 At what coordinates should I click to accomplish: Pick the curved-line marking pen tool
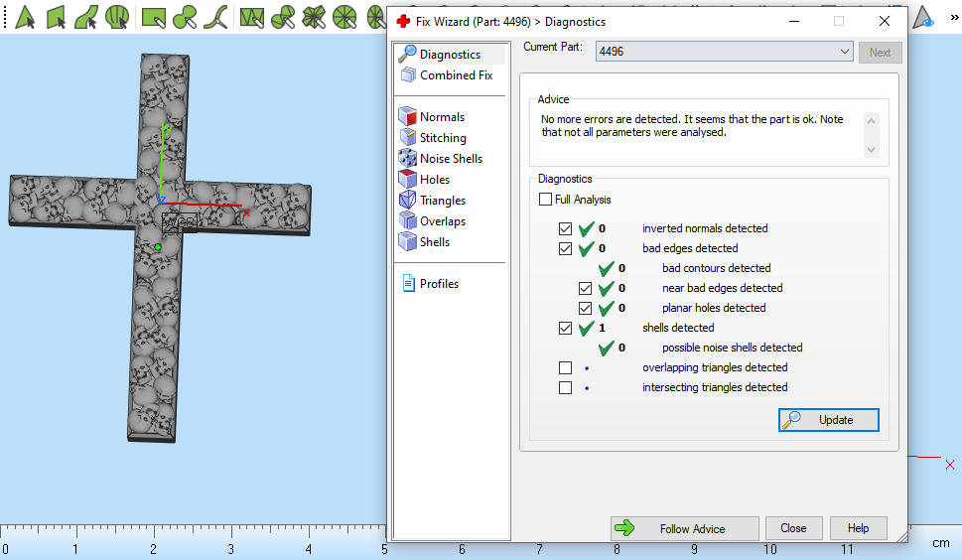click(x=216, y=17)
